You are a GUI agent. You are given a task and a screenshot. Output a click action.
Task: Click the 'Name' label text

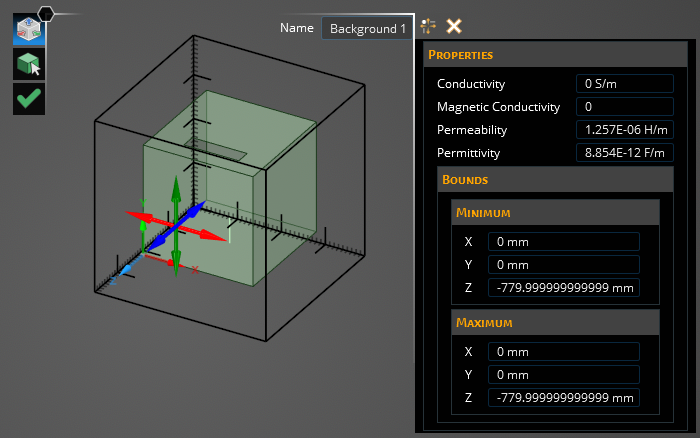296,28
